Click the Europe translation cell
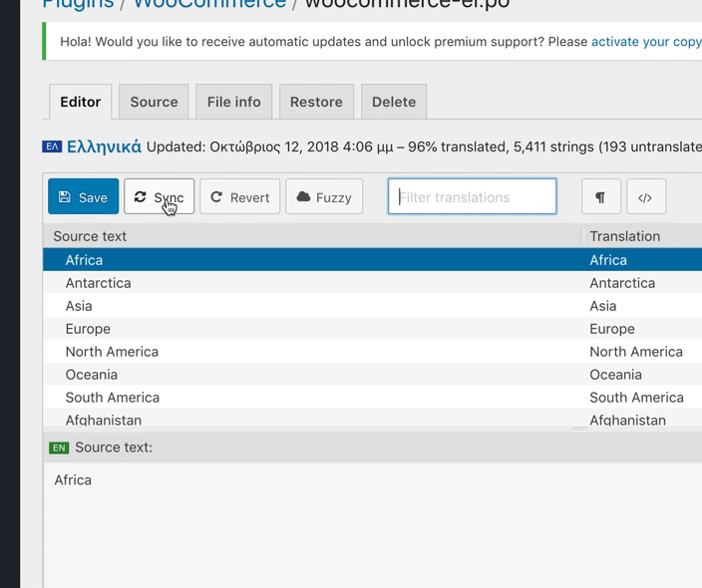This screenshot has width=702, height=588. (643, 329)
